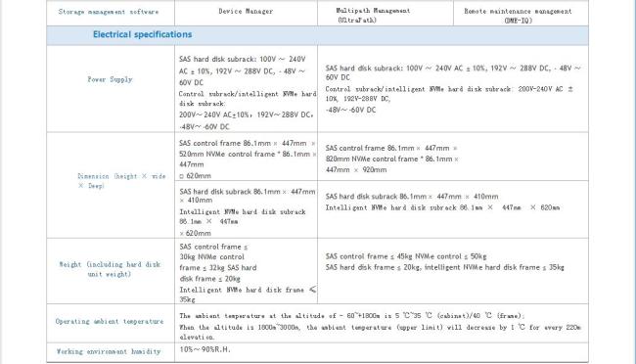The height and width of the screenshot is (364, 636).
Task: Click the Intelligent NVMe hard disk frame 35kg text
Action: click(x=248, y=295)
